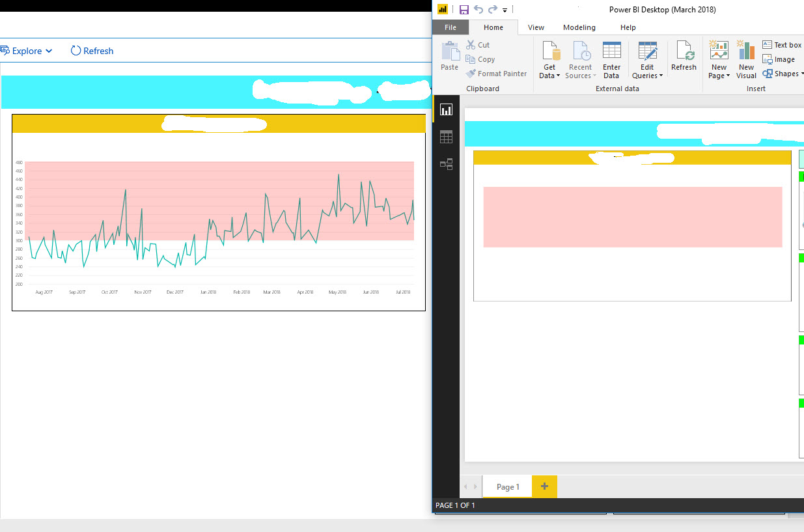Select the Page 1 tab
804x532 pixels.
pos(508,486)
